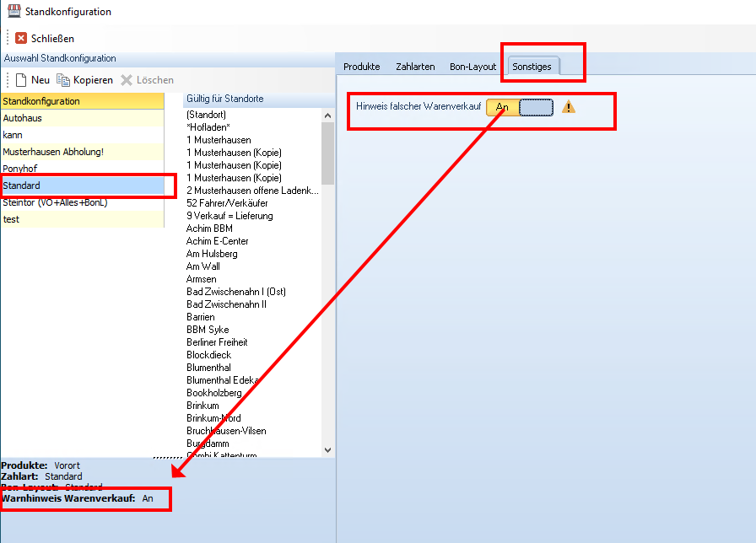Select Autohaus configuration in list
The image size is (756, 543).
[23, 118]
